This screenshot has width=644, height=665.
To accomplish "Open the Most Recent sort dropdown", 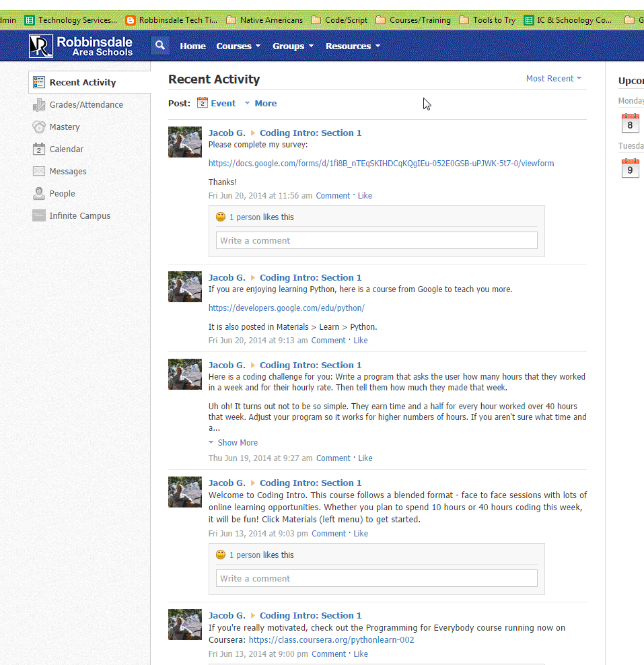I will pos(554,79).
